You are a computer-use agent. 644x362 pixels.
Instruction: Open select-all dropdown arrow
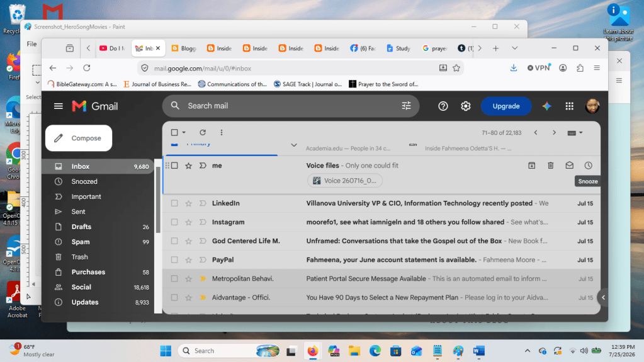tap(184, 132)
